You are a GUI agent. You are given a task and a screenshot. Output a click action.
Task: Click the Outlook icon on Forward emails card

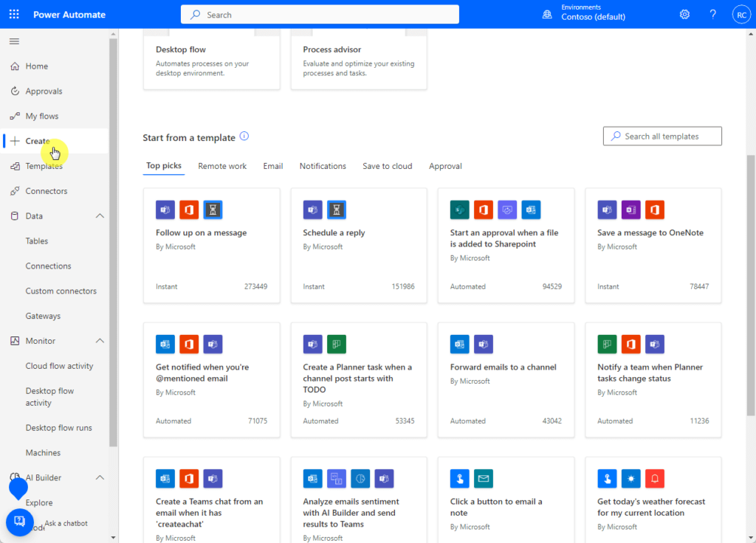[459, 344]
